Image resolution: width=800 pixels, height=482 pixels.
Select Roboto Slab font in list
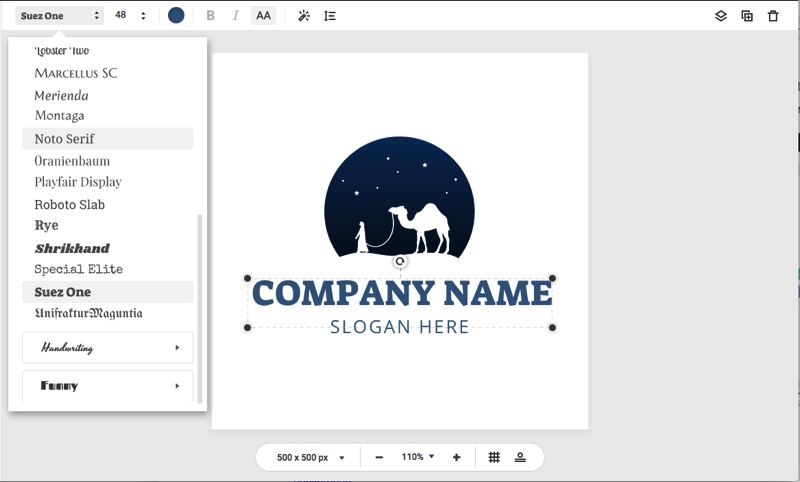(70, 204)
